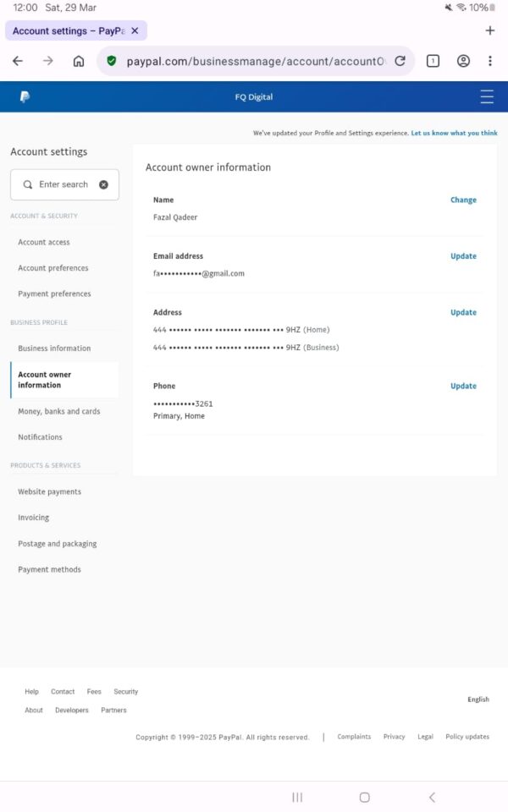Clear the search field with X icon
This screenshot has height=812, width=508.
point(103,184)
